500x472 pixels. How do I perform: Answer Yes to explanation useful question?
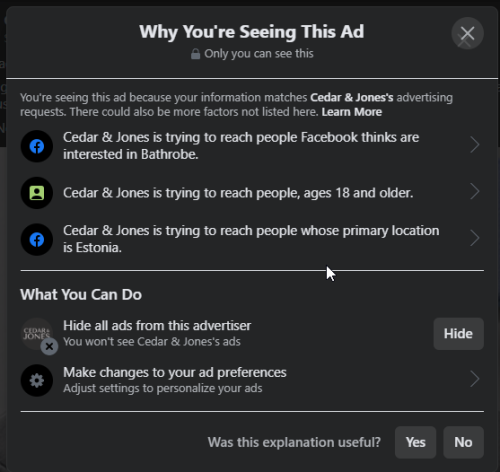coord(415,442)
